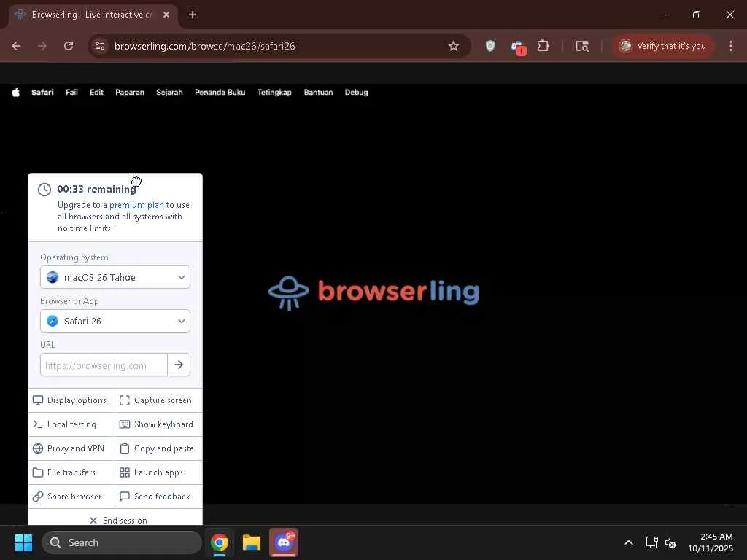Click Share browser

71,496
